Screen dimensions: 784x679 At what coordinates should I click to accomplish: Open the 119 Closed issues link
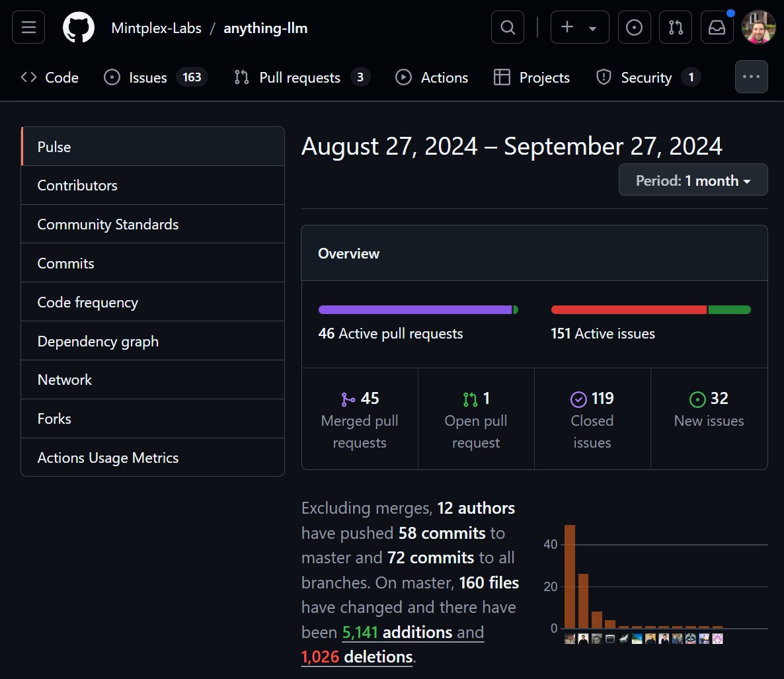click(592, 420)
